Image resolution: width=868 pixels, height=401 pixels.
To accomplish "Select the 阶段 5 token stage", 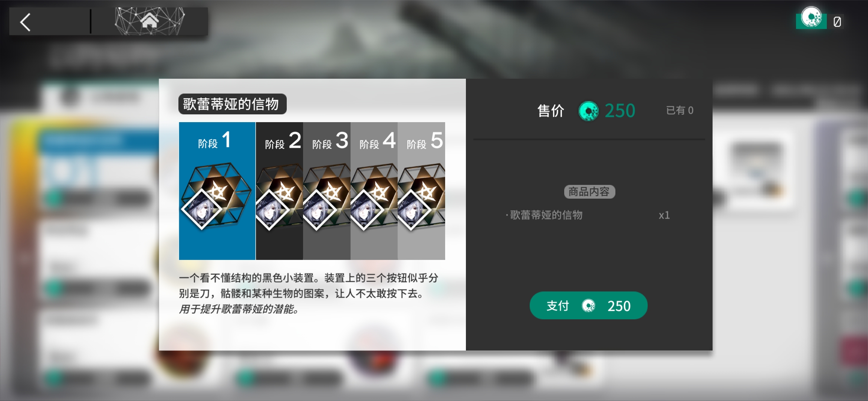I will [x=421, y=191].
